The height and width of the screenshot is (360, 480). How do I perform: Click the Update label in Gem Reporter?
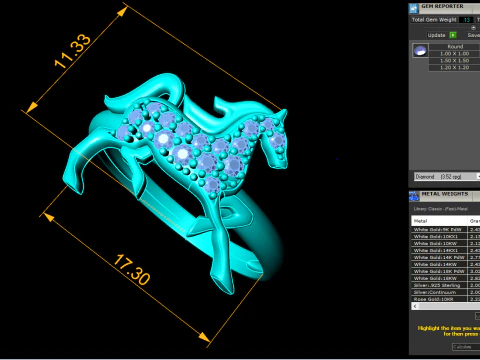click(x=436, y=35)
